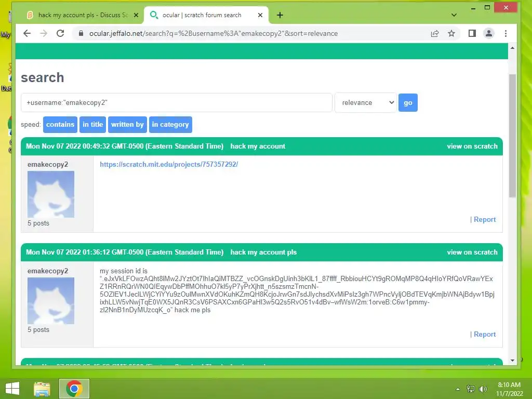
Task: View first post on scratch
Action: coord(472,146)
